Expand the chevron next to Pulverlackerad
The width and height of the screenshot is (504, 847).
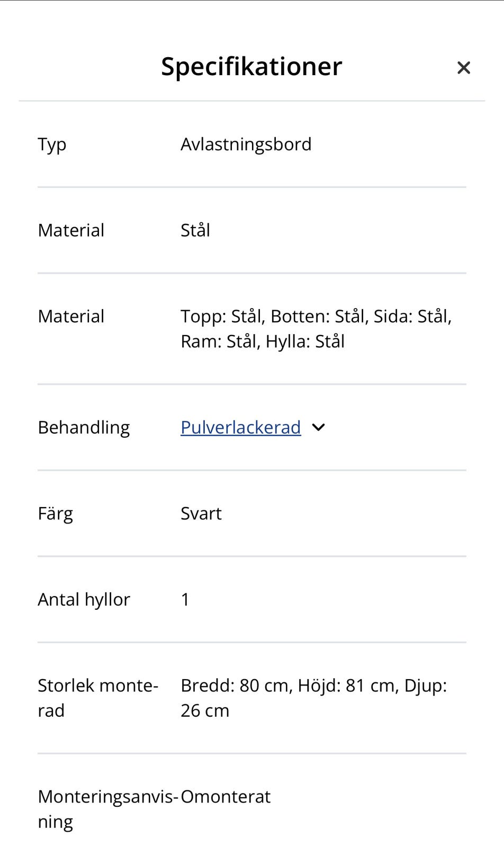click(318, 427)
